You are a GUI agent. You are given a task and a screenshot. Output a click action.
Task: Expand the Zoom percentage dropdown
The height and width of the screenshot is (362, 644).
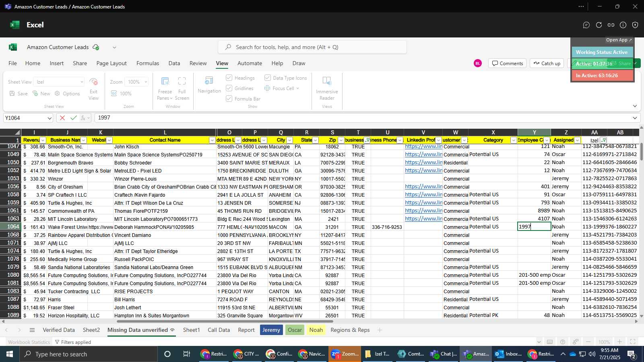(x=145, y=82)
